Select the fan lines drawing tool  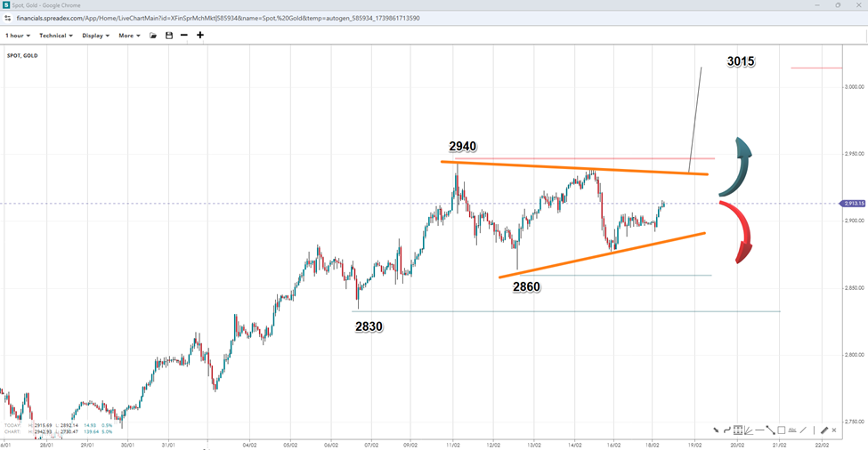(x=749, y=430)
